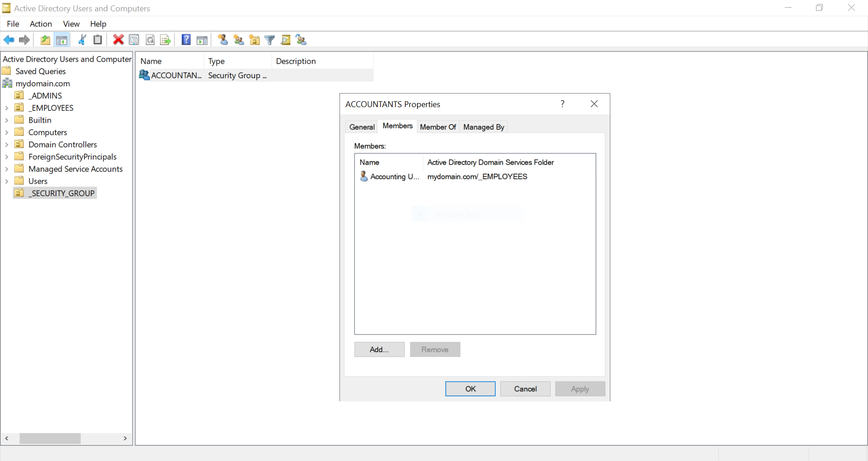Image resolution: width=868 pixels, height=461 pixels.
Task: Expand the Managed Service Accounts node
Action: pyautogui.click(x=6, y=169)
